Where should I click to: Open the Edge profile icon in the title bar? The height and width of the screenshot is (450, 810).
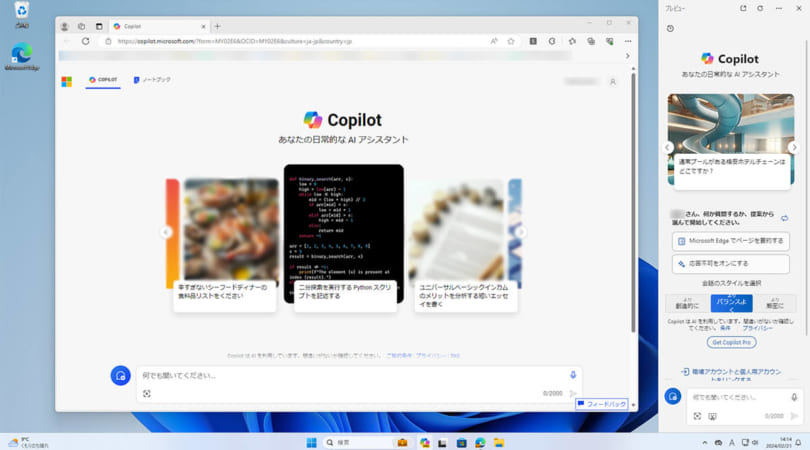pos(65,26)
